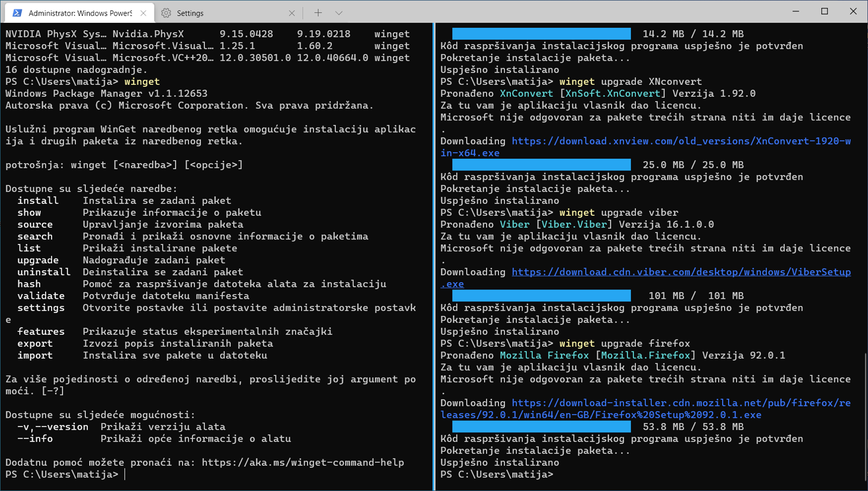
Task: Click the 'Mozilla Firefox' package name
Action: 545,355
